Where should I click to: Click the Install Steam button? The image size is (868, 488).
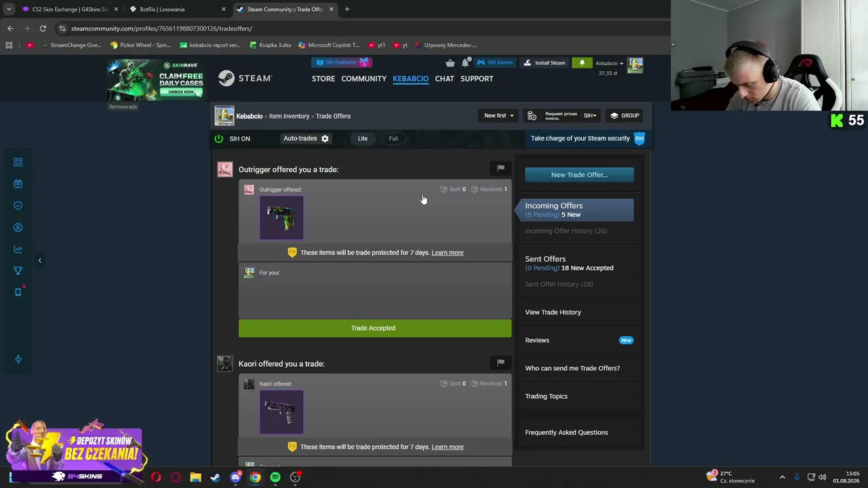coord(545,63)
